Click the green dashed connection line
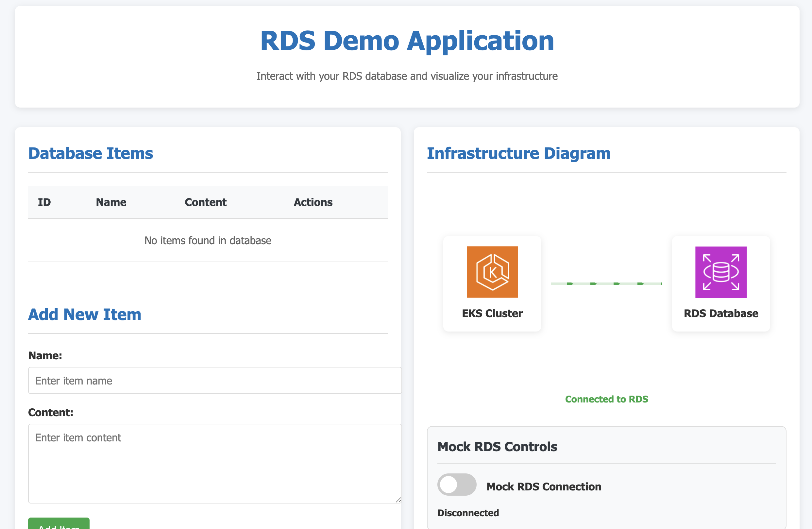812x529 pixels. click(606, 283)
